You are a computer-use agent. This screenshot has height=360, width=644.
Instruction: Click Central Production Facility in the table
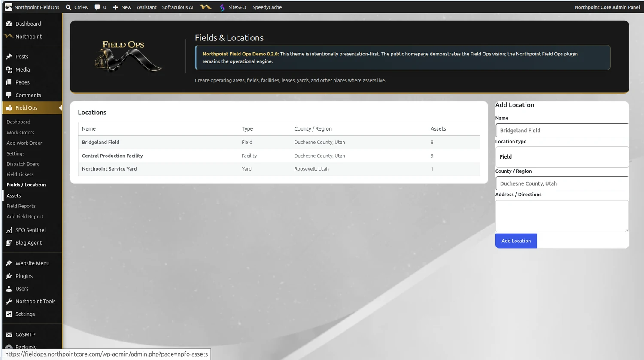click(112, 156)
